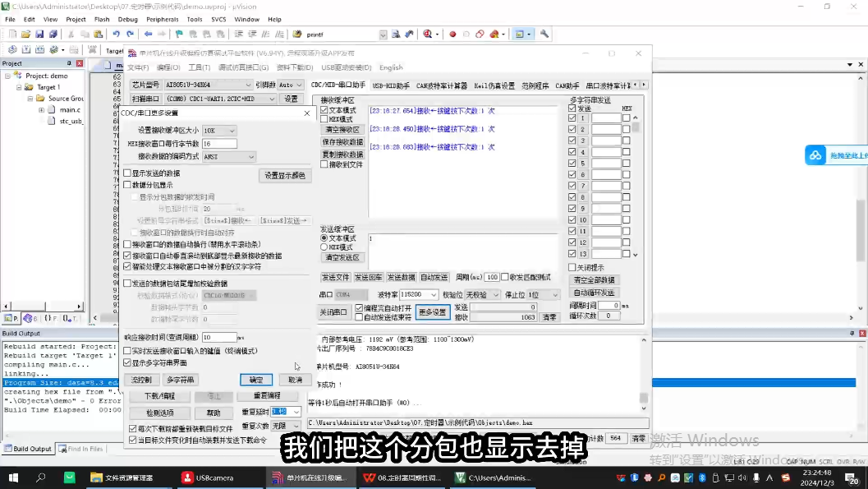Click the red breakpoint dot icon

(452, 35)
